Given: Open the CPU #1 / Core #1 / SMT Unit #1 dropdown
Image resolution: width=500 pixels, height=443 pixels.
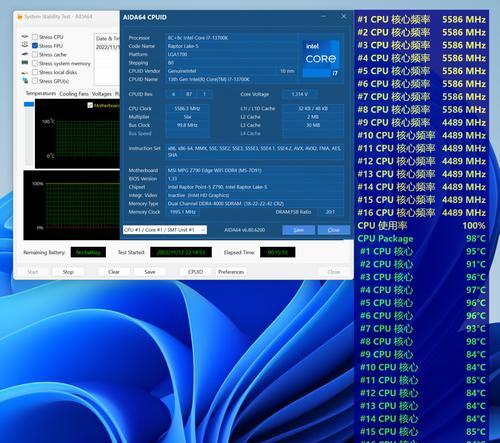Looking at the screenshot, I should [165, 230].
